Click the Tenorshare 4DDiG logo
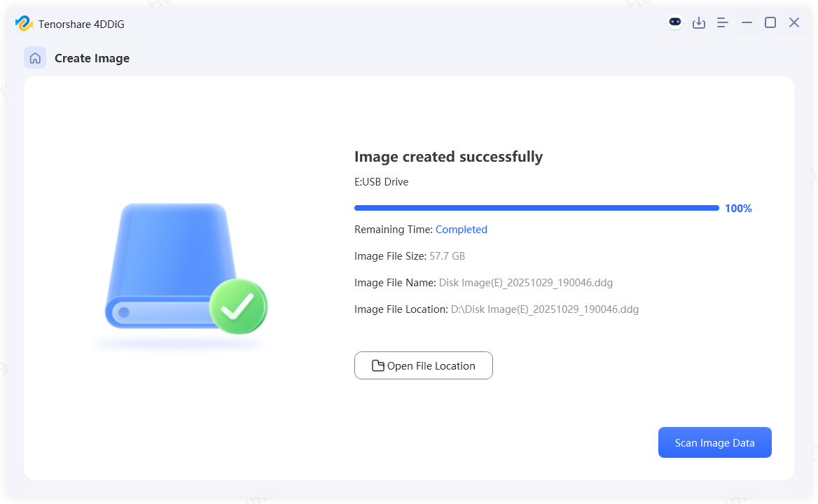 coord(23,23)
